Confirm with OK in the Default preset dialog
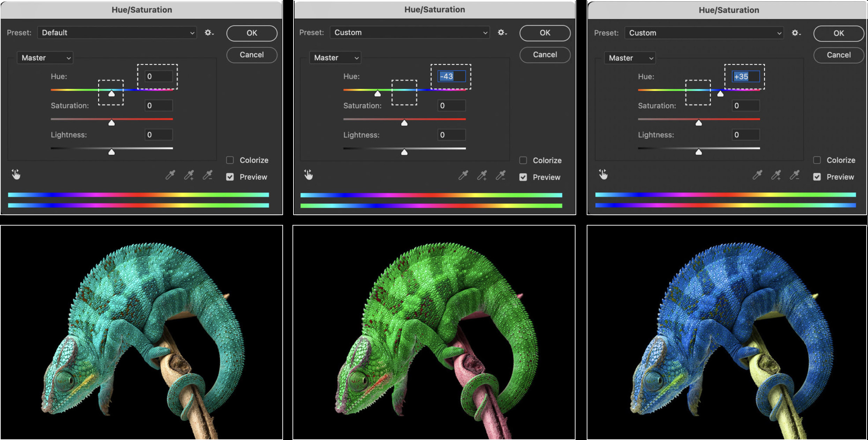The height and width of the screenshot is (440, 868). coord(252,33)
